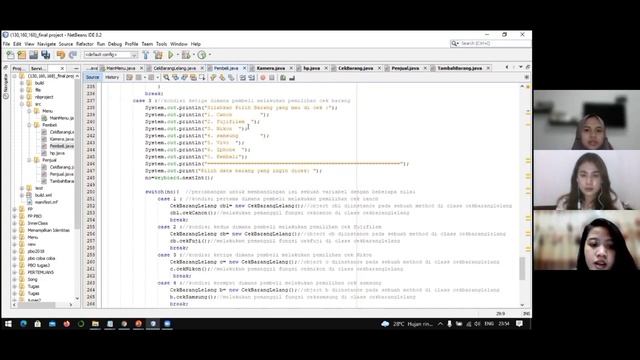This screenshot has height=360, width=640.
Task: Click the New File toolbar icon
Action: click(10, 55)
